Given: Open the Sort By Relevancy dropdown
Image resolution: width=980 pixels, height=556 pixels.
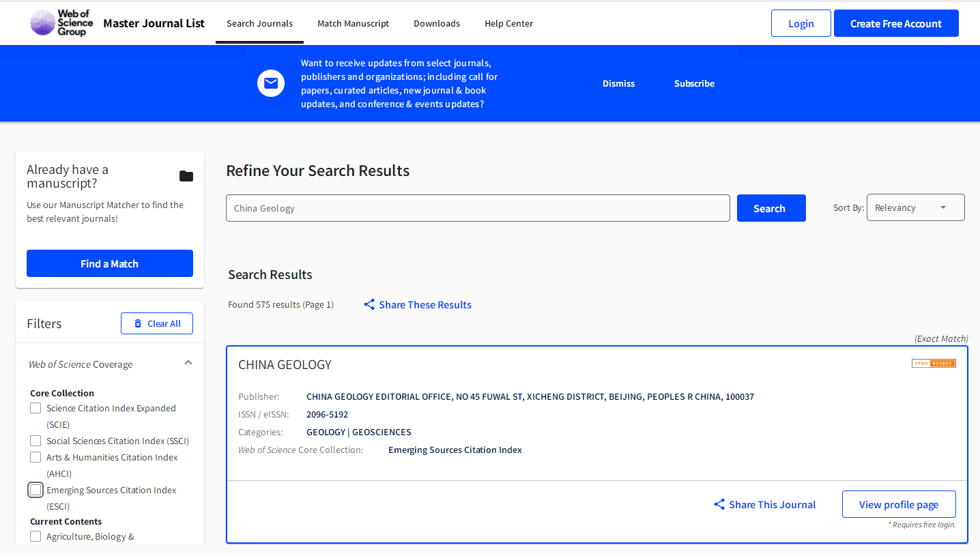Looking at the screenshot, I should pos(916,207).
